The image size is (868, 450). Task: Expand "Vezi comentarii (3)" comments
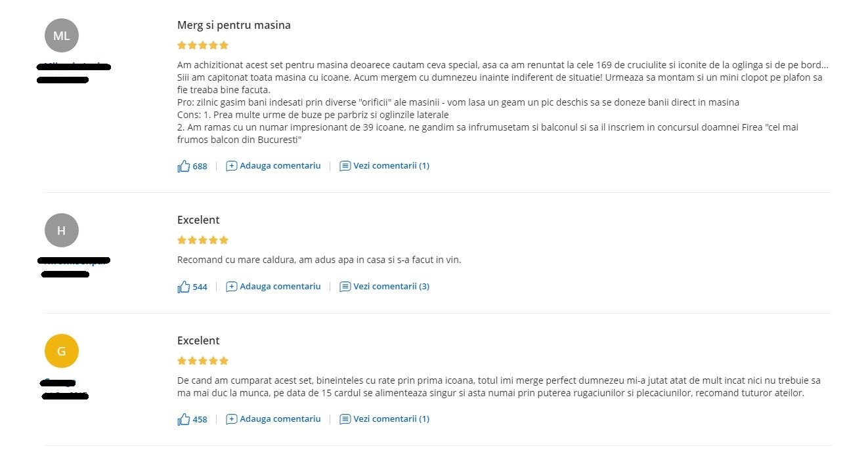[391, 287]
